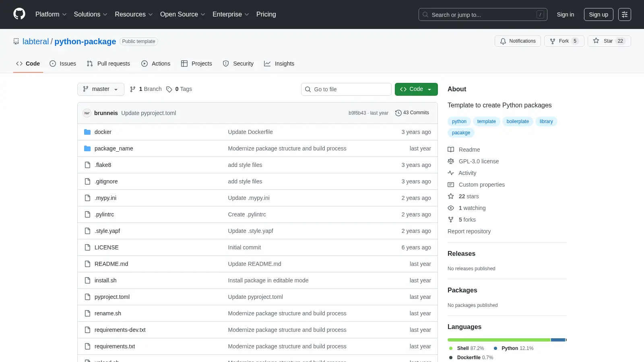Click the .style.yapf file icon
The image size is (644, 362).
87,231
